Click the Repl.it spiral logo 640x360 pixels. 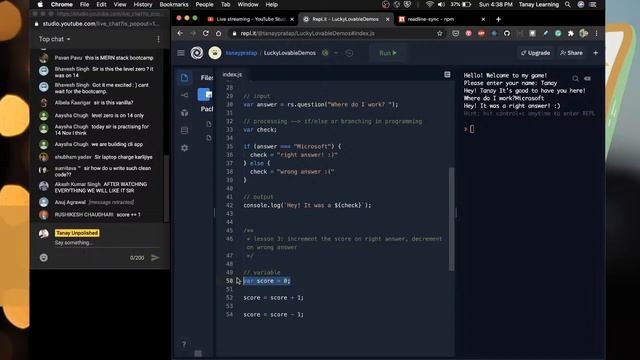pyautogui.click(x=197, y=53)
